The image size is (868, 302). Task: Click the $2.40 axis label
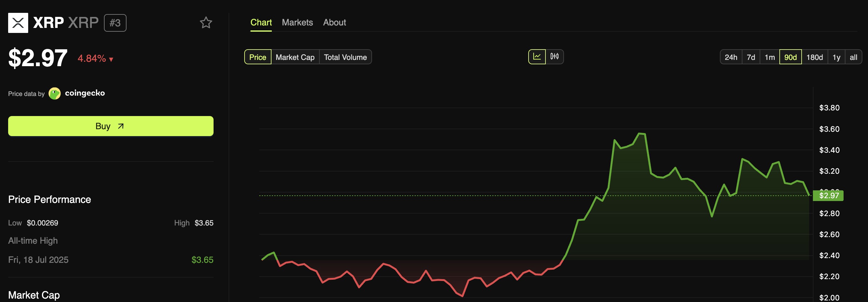pyautogui.click(x=829, y=256)
